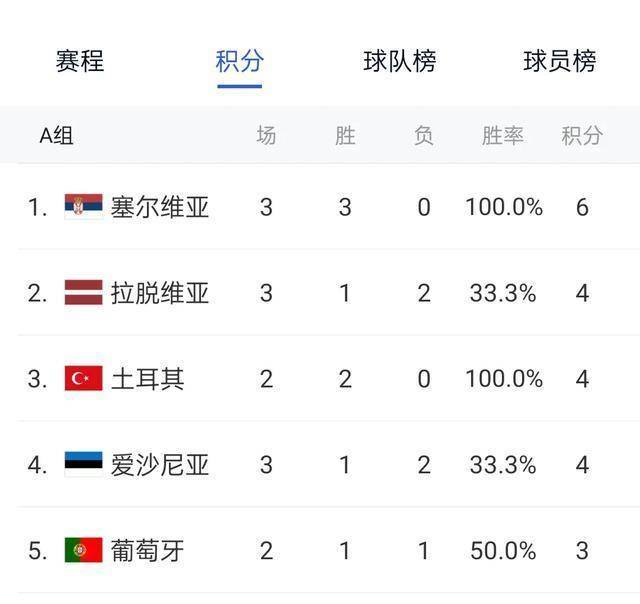Screen dimensions: 640x604
Task: Click the 胜率 column header
Action: [x=503, y=136]
